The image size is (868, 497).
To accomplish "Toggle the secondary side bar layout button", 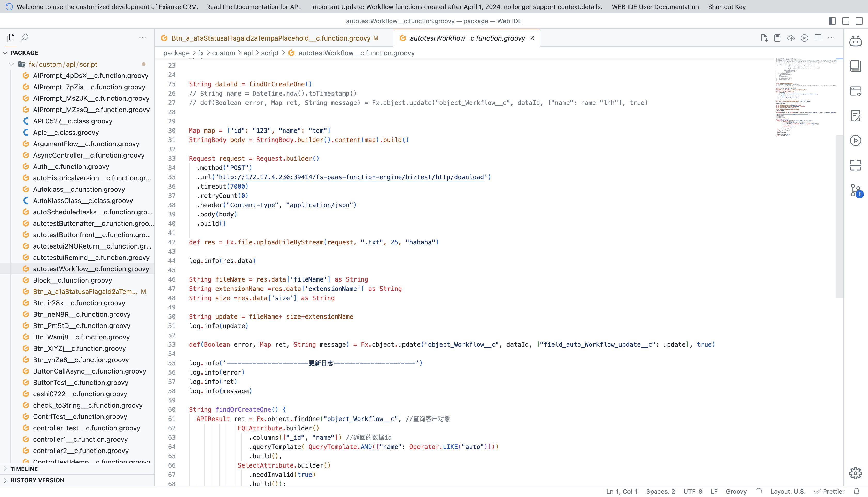I will point(859,21).
